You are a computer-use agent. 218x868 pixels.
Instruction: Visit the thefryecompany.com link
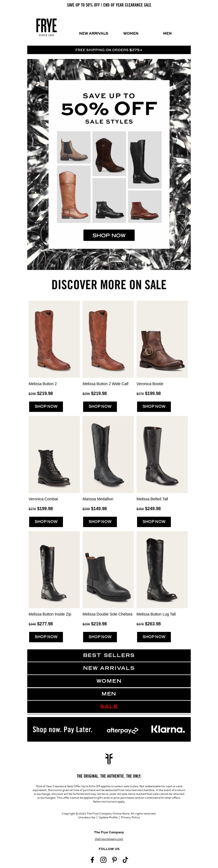click(x=109, y=839)
